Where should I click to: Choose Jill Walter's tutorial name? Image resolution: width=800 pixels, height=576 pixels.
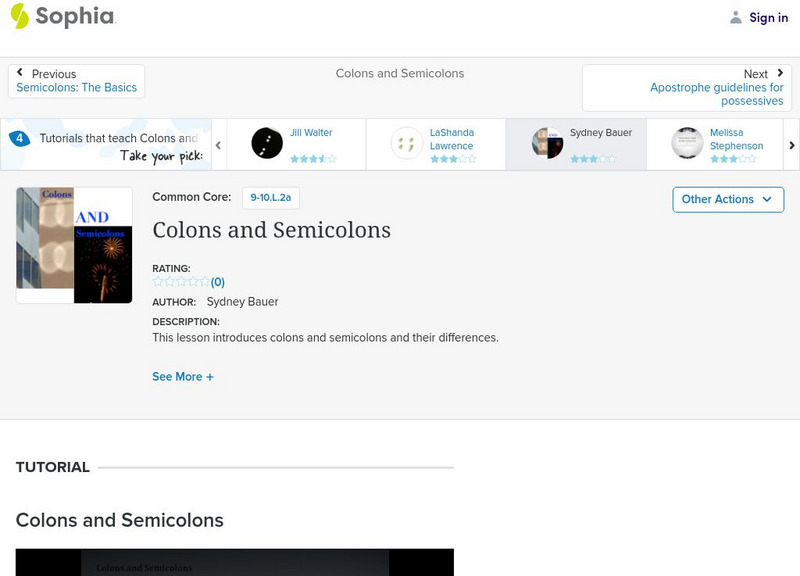[311, 133]
